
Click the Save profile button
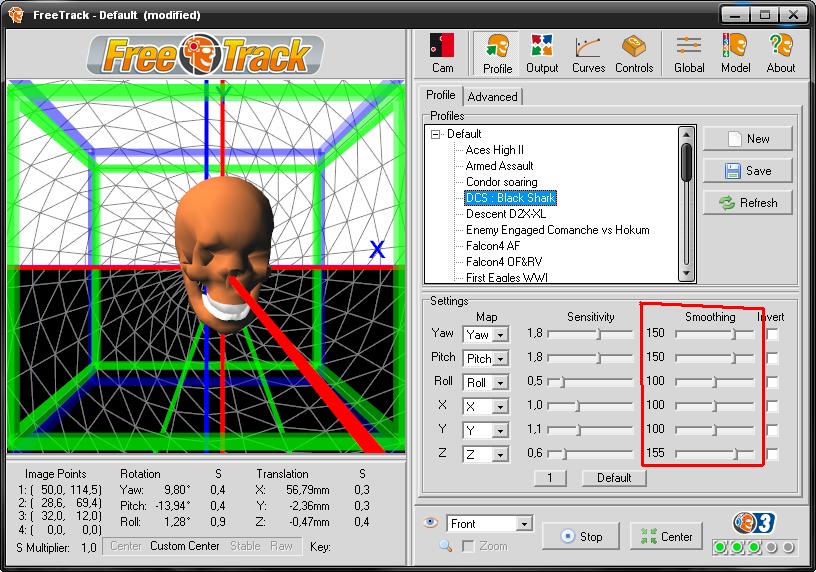[x=747, y=171]
